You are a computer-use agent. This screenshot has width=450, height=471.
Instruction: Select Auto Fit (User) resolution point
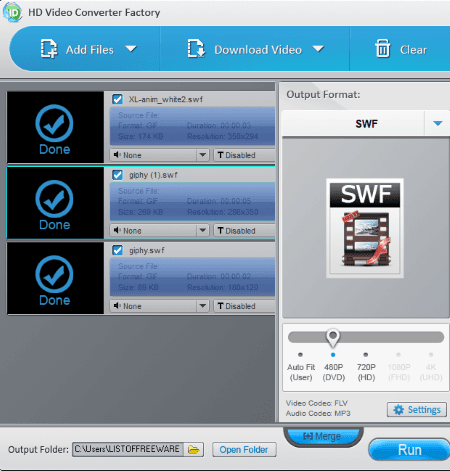pyautogui.click(x=301, y=355)
